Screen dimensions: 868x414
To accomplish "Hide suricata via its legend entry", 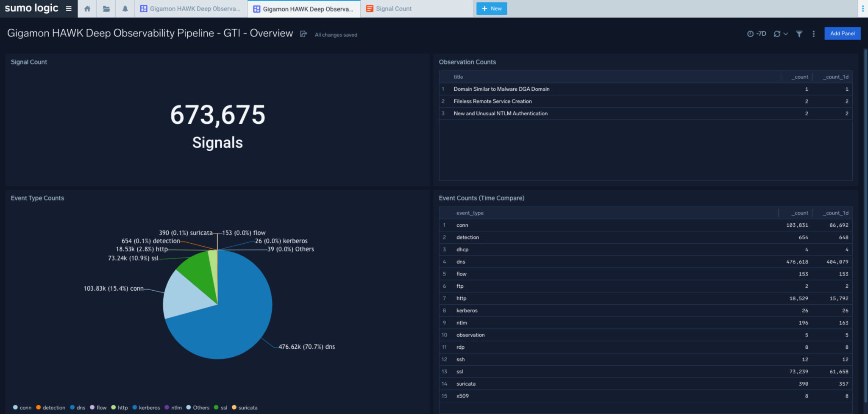I will tap(245, 408).
